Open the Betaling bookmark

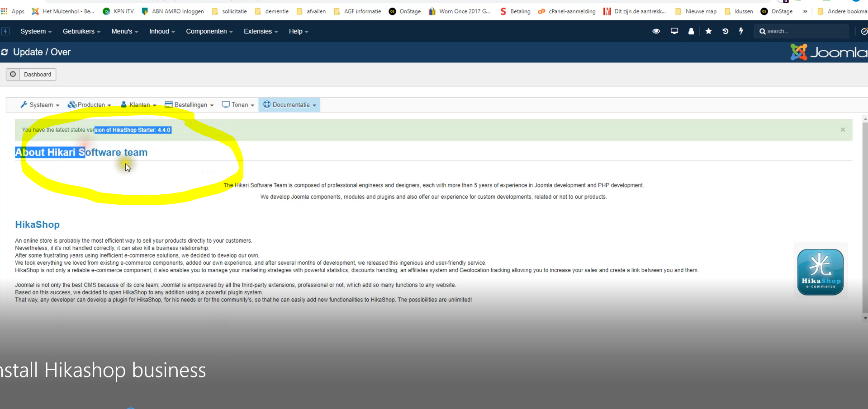[x=515, y=11]
